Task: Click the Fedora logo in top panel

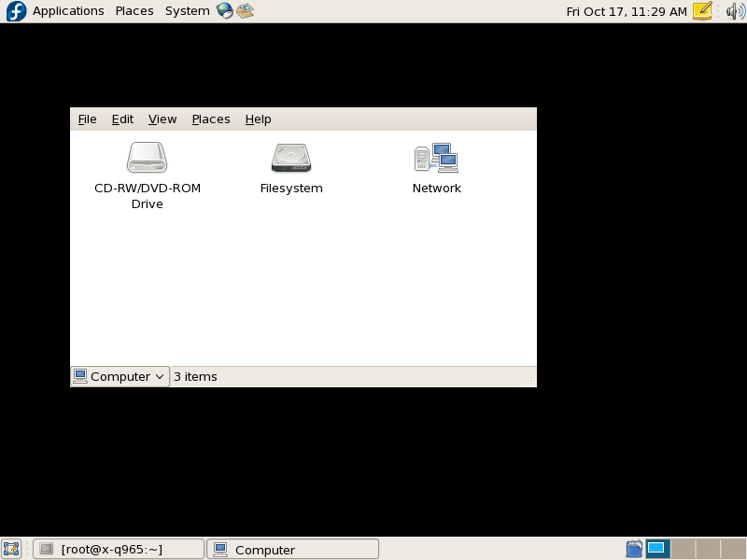Action: click(x=16, y=11)
